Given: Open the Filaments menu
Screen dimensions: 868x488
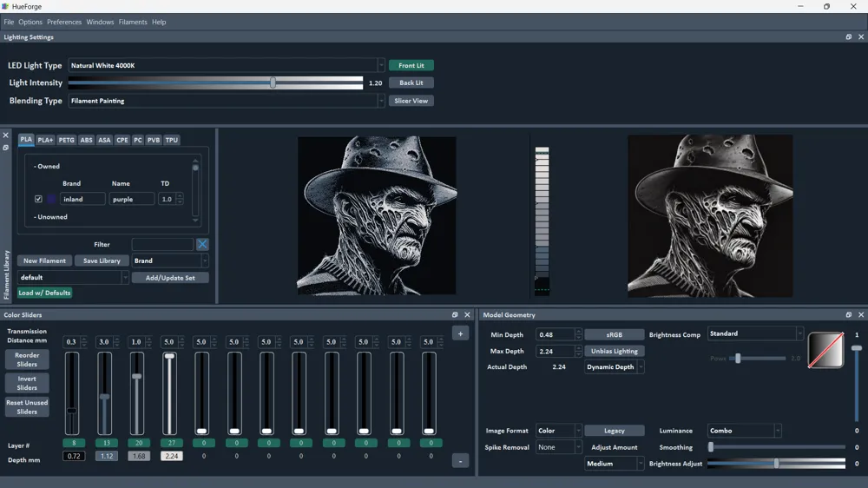Looking at the screenshot, I should coord(133,23).
